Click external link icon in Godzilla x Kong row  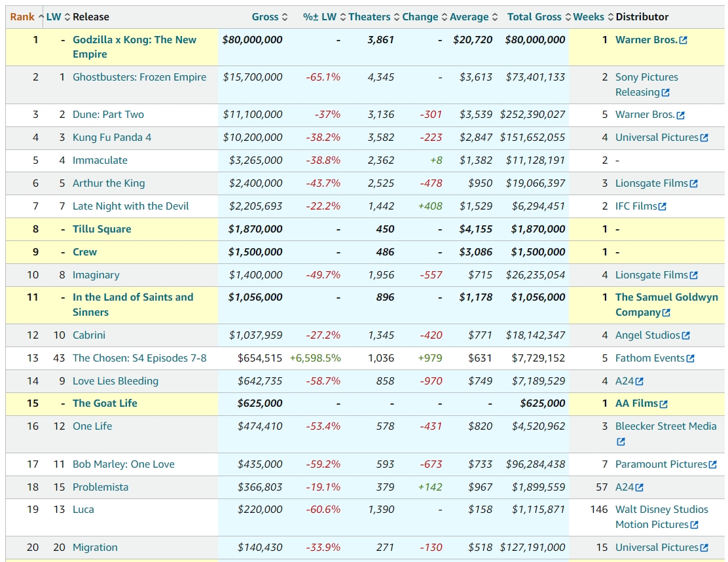pos(683,41)
